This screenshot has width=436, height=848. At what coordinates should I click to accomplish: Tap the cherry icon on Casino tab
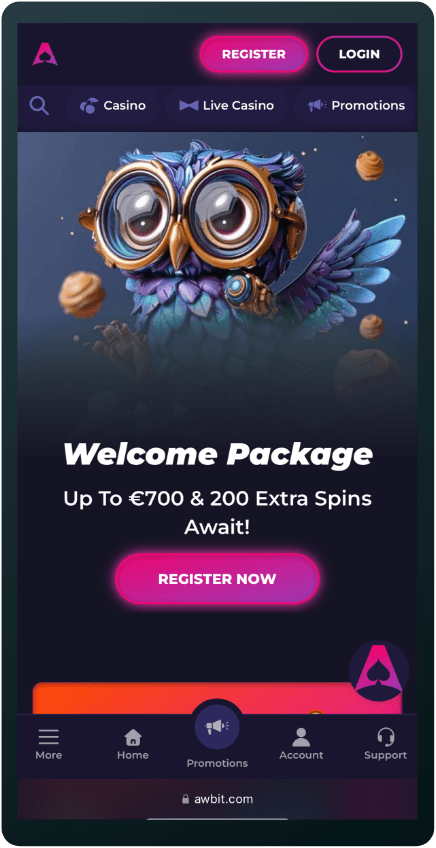tap(88, 105)
